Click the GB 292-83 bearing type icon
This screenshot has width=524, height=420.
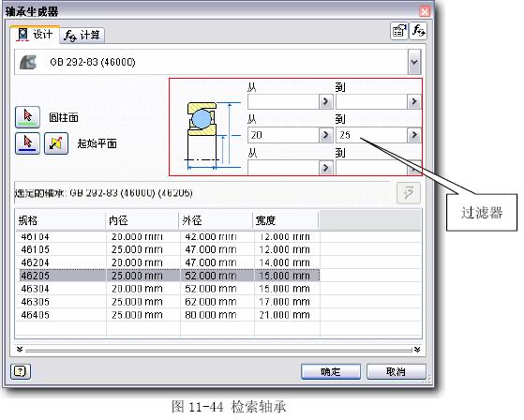click(x=28, y=62)
